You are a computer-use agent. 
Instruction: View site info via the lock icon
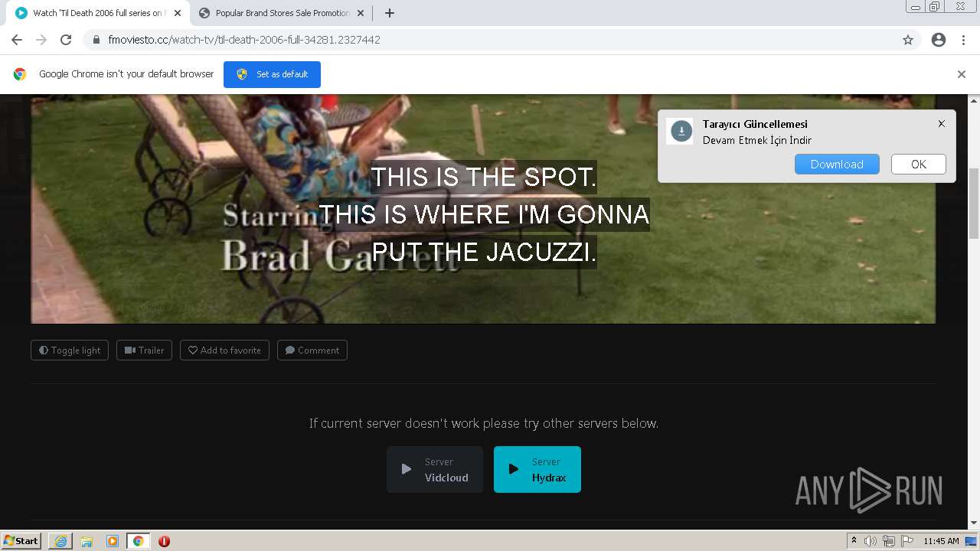96,40
